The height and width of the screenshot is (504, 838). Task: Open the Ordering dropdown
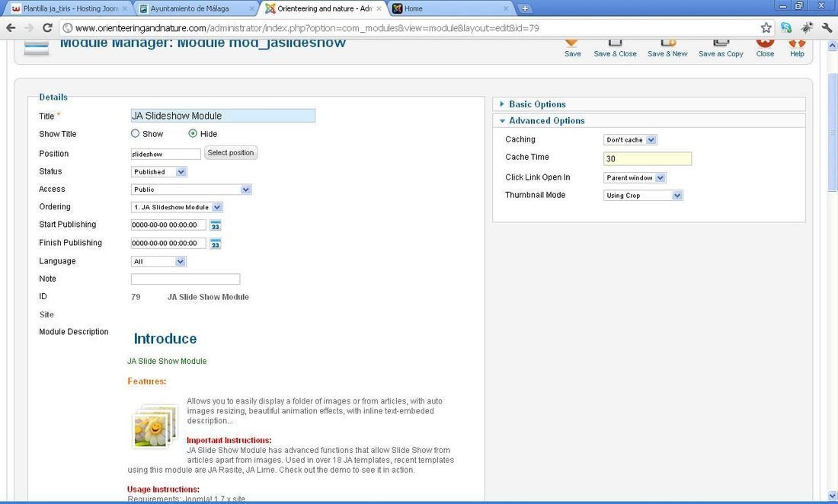tap(177, 207)
